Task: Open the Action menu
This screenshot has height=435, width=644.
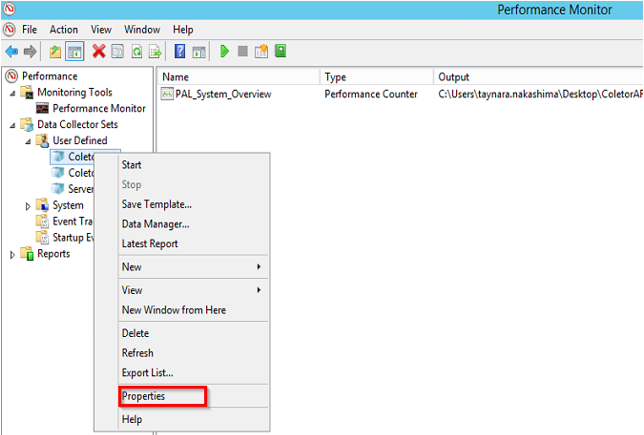Action: click(64, 30)
